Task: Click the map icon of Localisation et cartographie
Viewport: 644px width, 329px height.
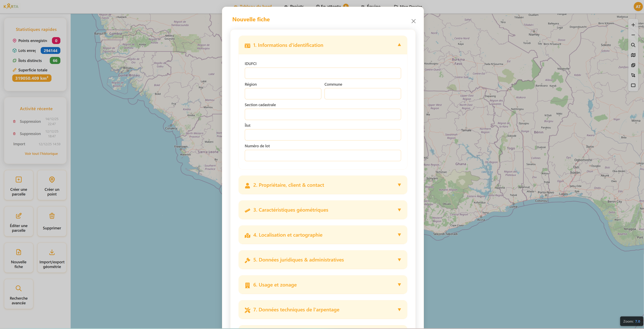Action: click(x=247, y=235)
